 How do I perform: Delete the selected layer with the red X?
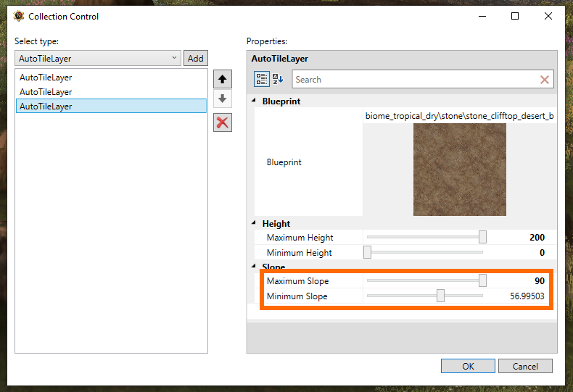coord(222,122)
